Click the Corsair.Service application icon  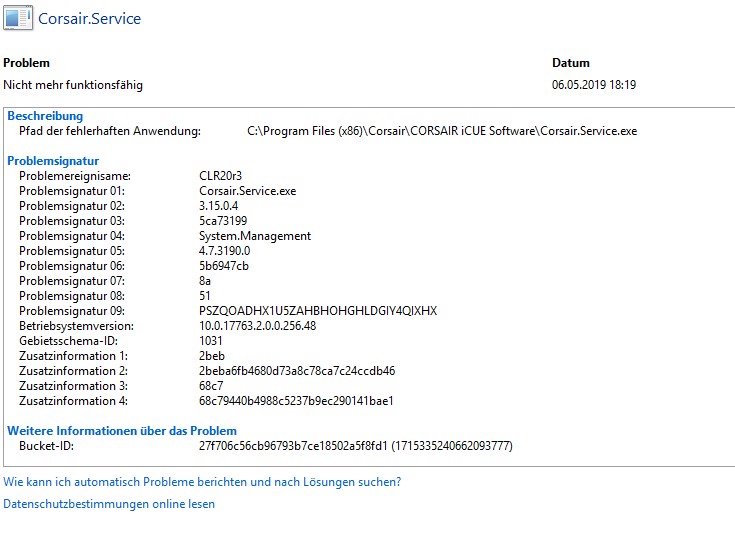pyautogui.click(x=18, y=18)
